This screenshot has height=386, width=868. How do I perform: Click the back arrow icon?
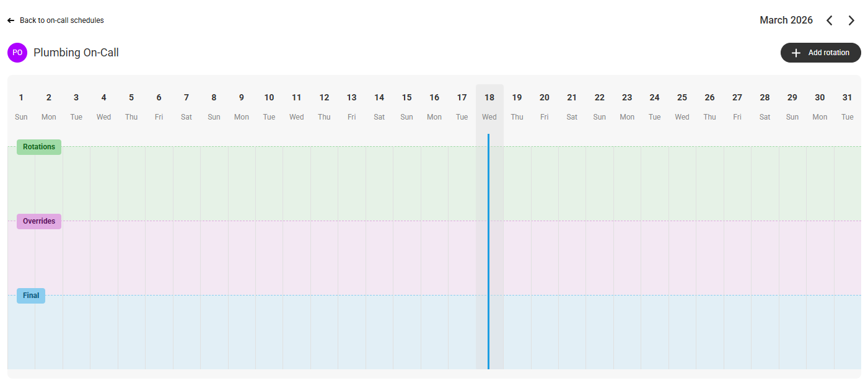click(11, 20)
